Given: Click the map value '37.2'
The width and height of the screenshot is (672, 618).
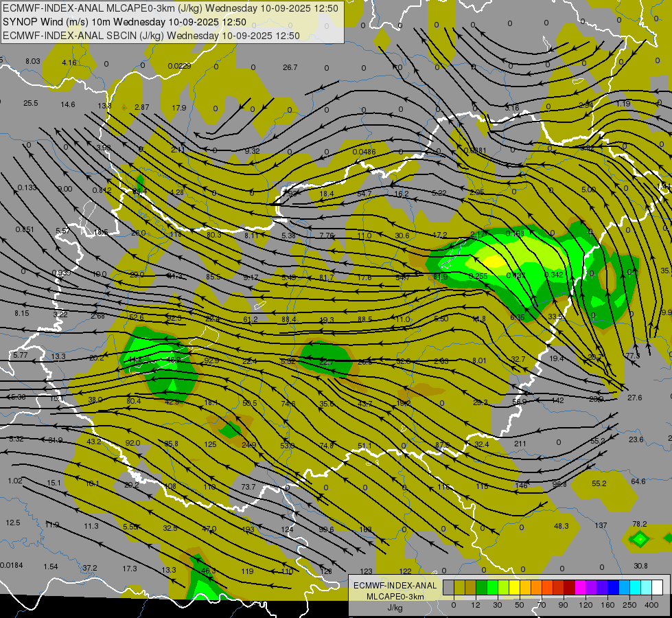Looking at the screenshot, I should click(89, 568).
